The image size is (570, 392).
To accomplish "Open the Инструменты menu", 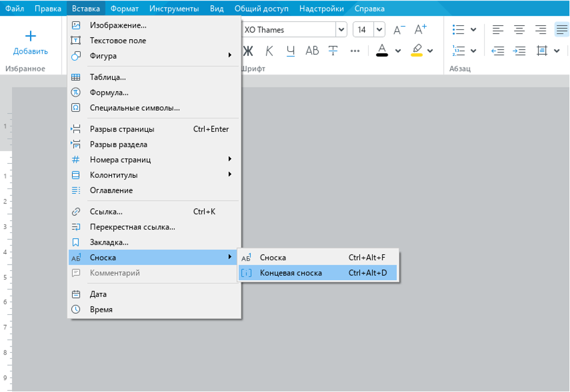I will click(x=174, y=8).
